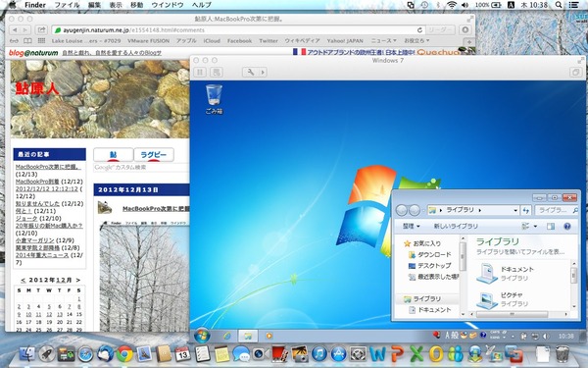Go to next month in blog calendar
The height and width of the screenshot is (368, 588).
click(x=78, y=280)
